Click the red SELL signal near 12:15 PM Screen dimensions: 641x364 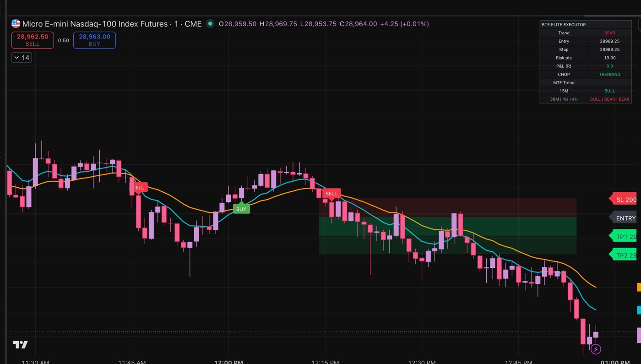click(x=331, y=194)
